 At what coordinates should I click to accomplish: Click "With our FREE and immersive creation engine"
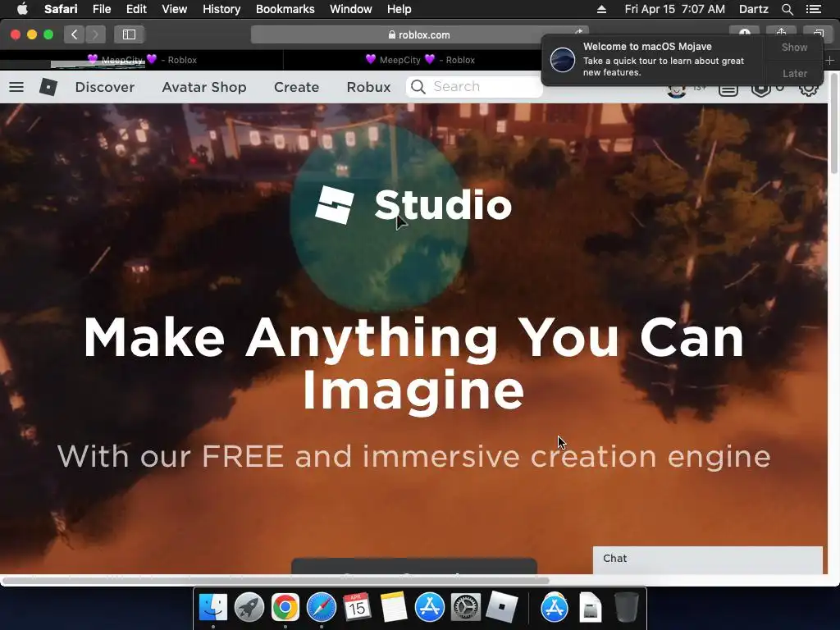413,456
